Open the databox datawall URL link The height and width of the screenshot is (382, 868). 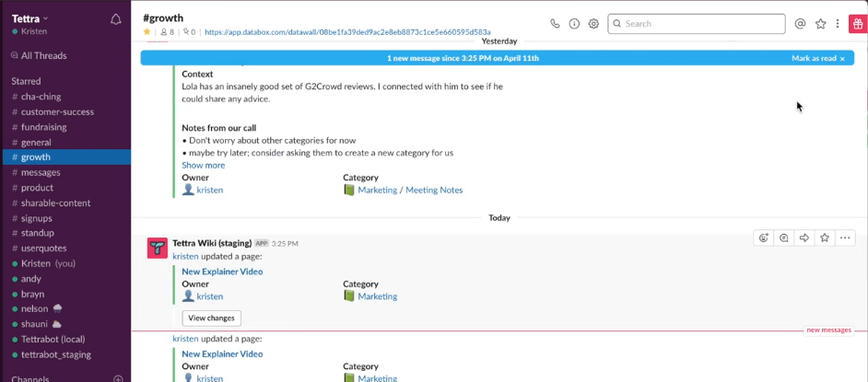pos(347,32)
